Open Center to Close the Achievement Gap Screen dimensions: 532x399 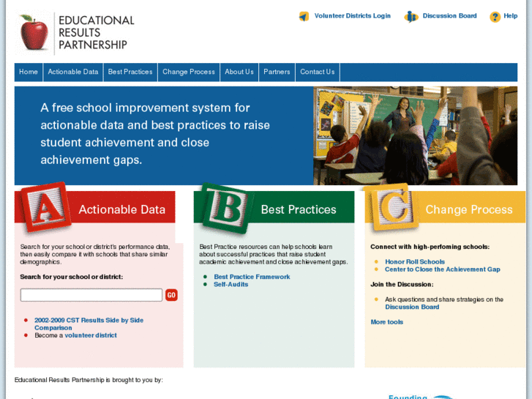[443, 269]
